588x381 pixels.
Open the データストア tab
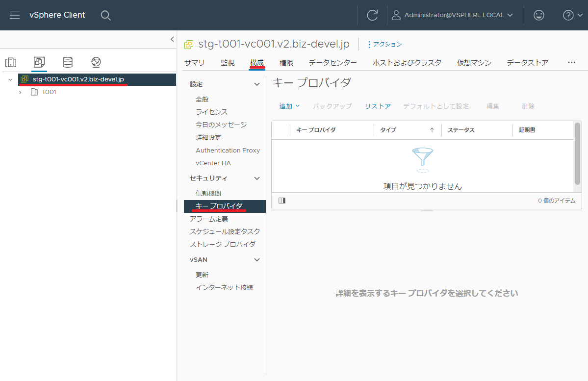click(x=527, y=63)
